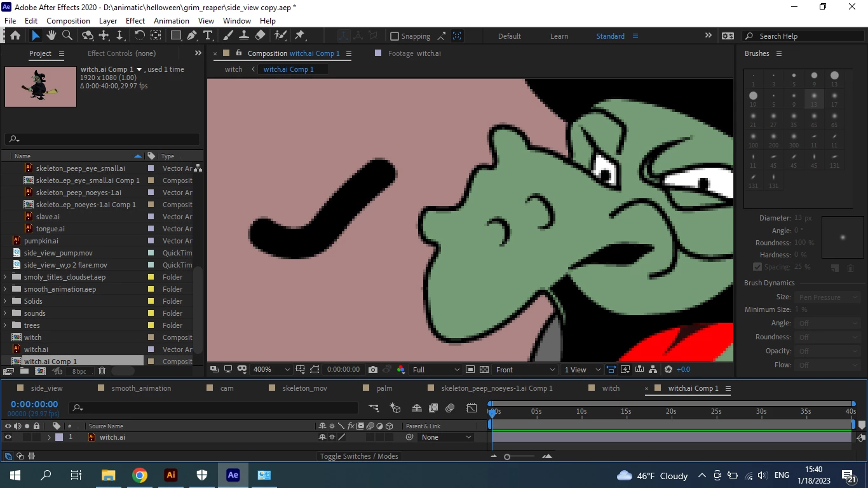The width and height of the screenshot is (868, 488).
Task: Expand the witch.ai layer properties
Action: pyautogui.click(x=49, y=437)
